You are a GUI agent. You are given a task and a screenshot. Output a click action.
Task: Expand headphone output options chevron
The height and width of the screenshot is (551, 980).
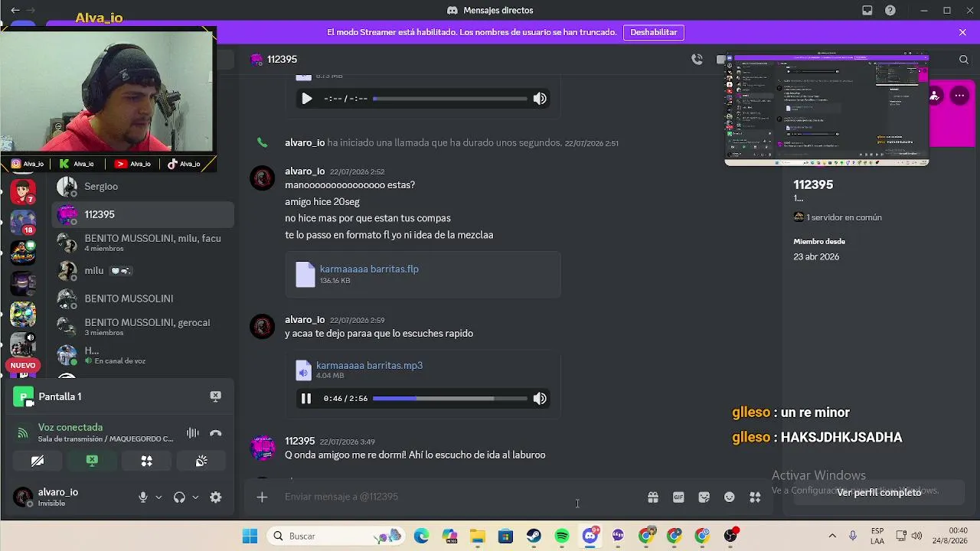click(x=195, y=497)
